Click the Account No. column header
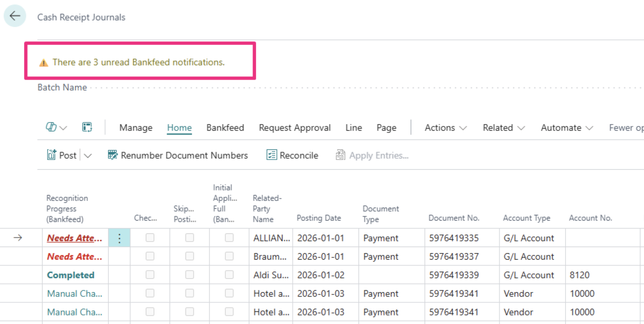Viewport: 644px width, 324px height. point(590,218)
